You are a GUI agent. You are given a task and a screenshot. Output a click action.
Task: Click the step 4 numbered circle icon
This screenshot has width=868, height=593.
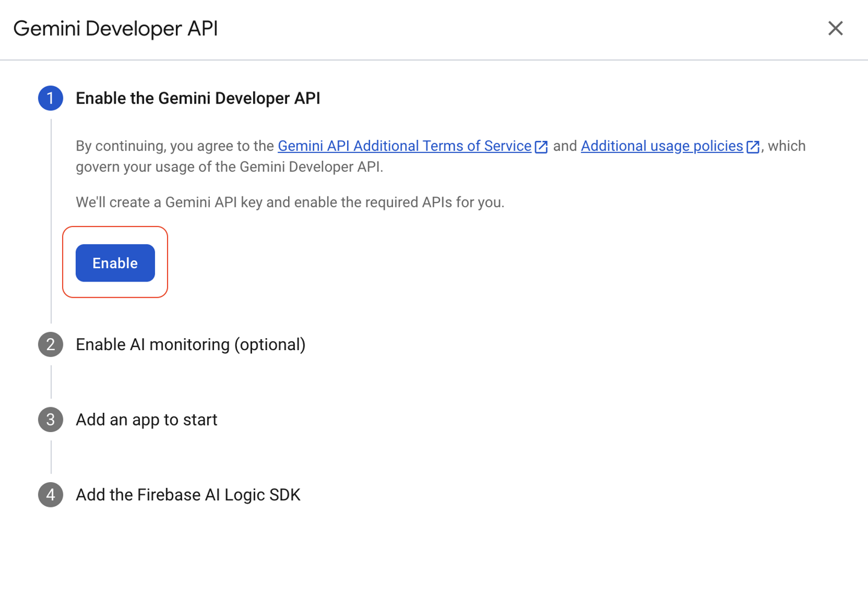[51, 495]
